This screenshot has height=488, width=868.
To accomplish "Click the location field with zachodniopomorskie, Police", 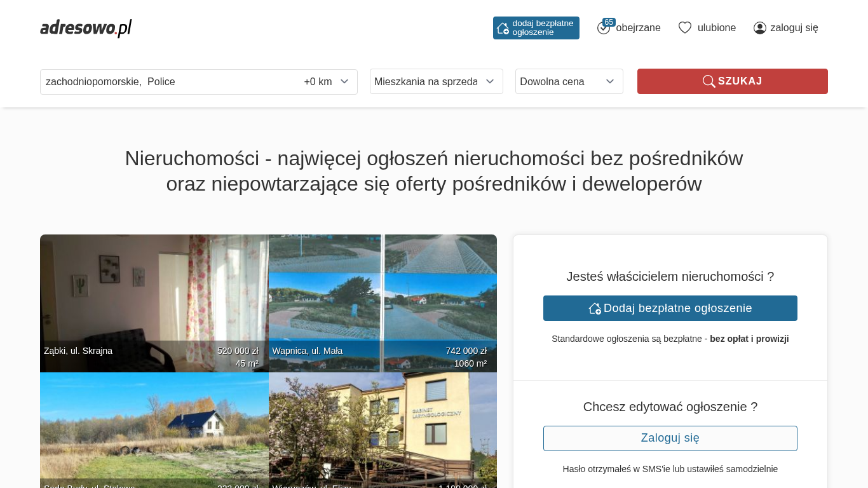I will click(165, 81).
